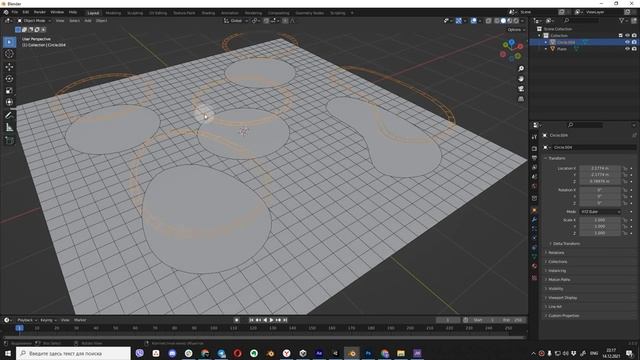640x360 pixels.
Task: Select the Measure tool
Action: pos(9,128)
